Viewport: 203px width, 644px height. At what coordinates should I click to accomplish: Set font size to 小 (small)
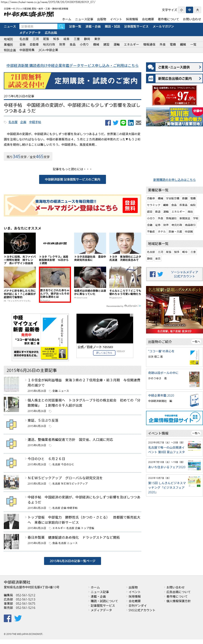point(181,10)
